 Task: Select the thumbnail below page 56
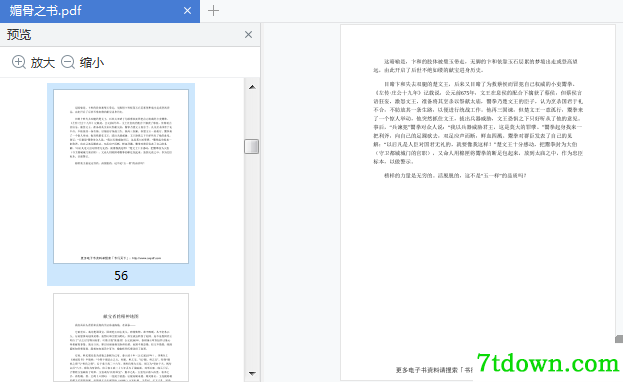(x=121, y=337)
